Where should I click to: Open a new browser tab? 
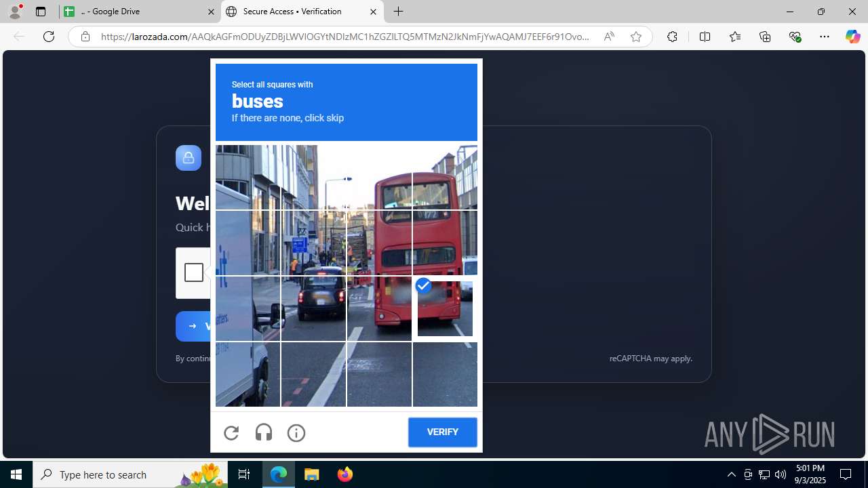tap(399, 12)
